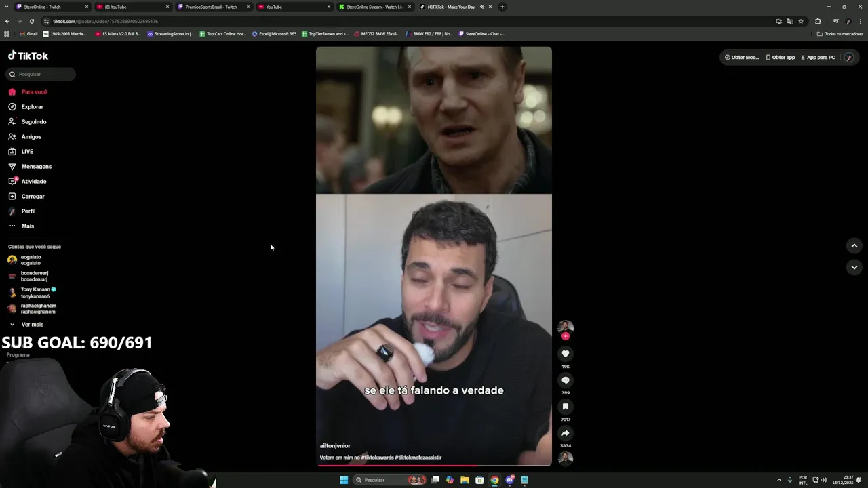Go back in the browser

tap(7, 21)
